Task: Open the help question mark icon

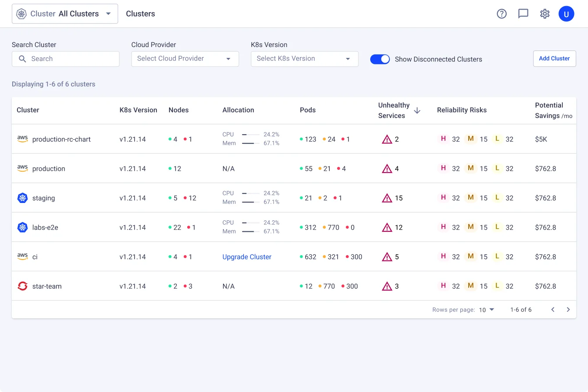Action: point(502,14)
